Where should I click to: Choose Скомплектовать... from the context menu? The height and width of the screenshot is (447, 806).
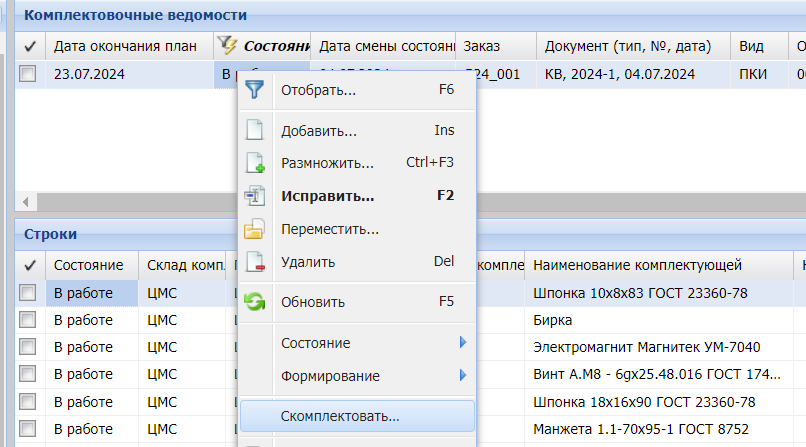coord(340,416)
